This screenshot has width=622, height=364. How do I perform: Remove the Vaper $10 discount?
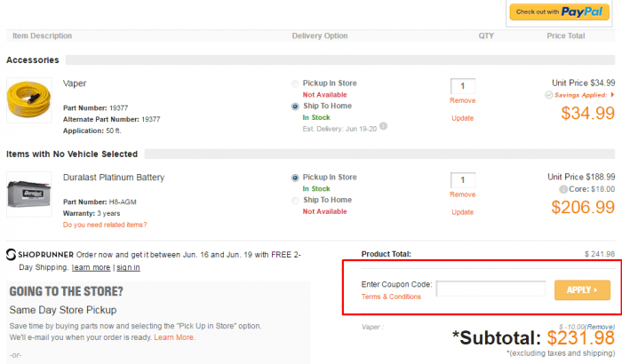pyautogui.click(x=600, y=327)
